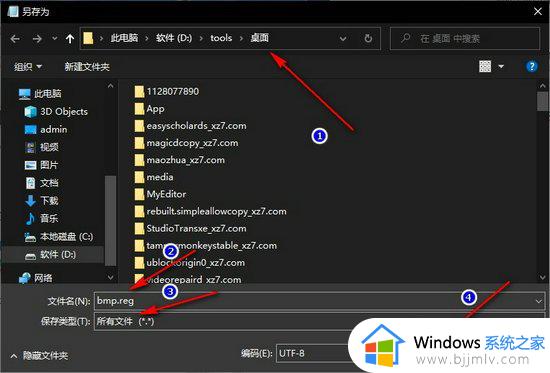The height and width of the screenshot is (373, 550).
Task: Close the 另存为 dialog
Action: (x=538, y=12)
